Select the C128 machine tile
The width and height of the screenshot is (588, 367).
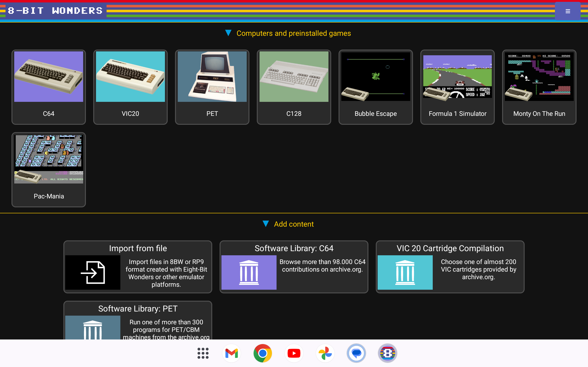[x=294, y=87]
